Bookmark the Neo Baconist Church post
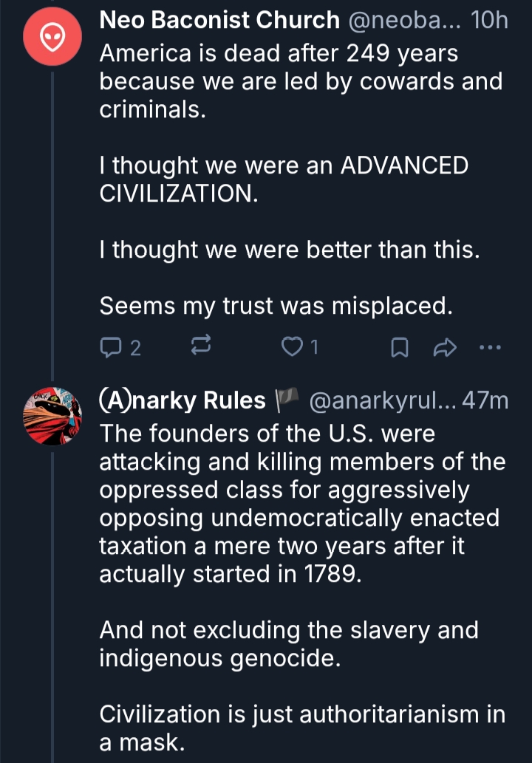532x763 pixels. coord(399,347)
